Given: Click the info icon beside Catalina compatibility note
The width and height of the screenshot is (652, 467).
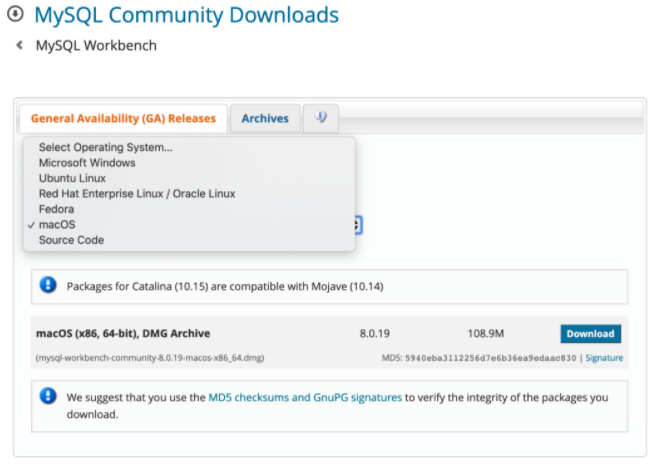Looking at the screenshot, I should (x=48, y=286).
